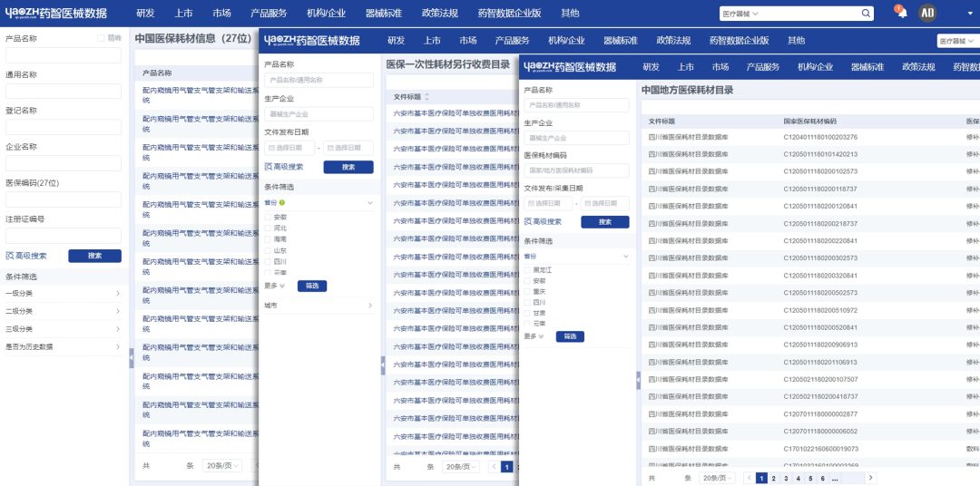Go to page 6 in the front window

point(822,478)
